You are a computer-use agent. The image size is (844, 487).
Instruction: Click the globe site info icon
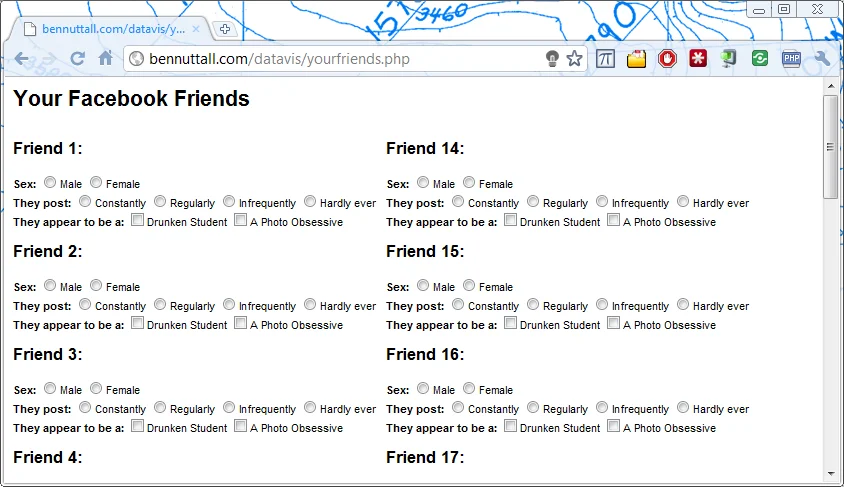[137, 59]
